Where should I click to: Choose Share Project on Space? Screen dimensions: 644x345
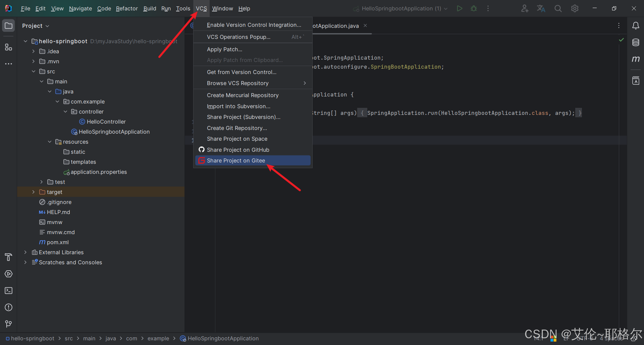tap(253, 139)
